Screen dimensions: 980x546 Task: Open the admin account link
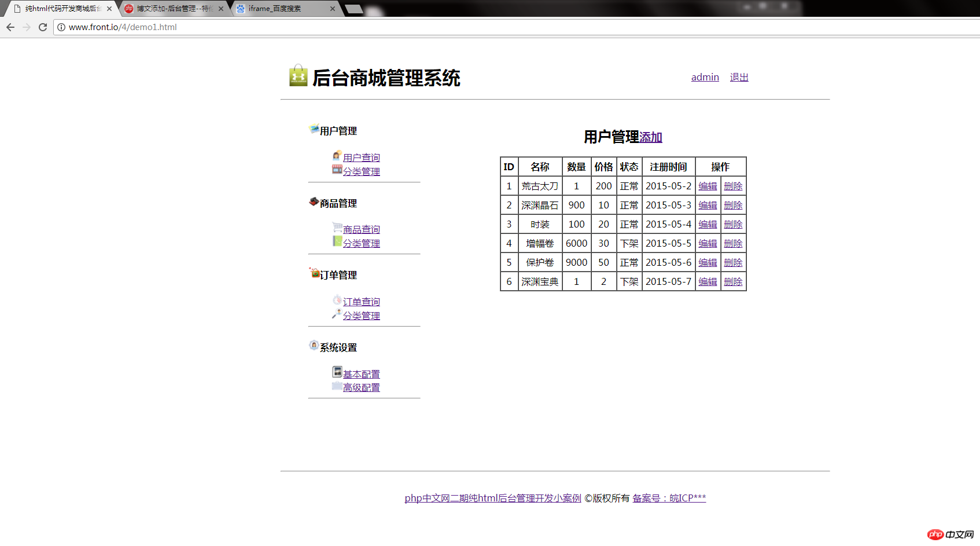coord(705,77)
